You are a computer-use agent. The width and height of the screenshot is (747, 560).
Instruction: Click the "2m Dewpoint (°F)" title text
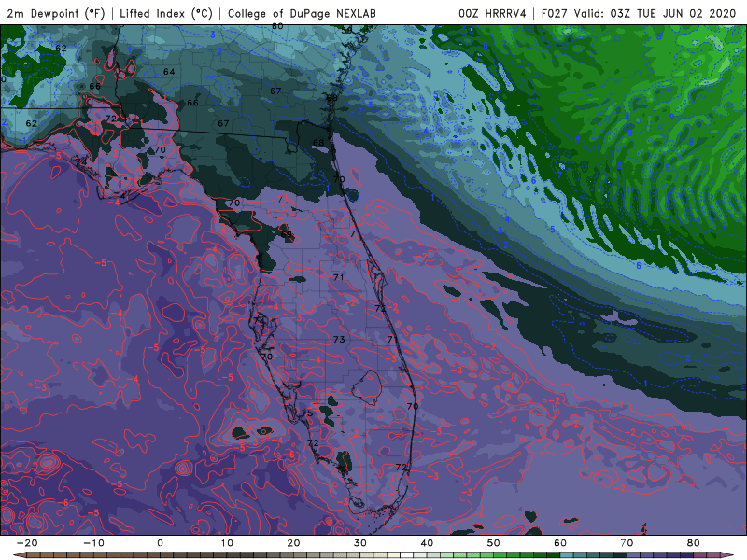55,13
